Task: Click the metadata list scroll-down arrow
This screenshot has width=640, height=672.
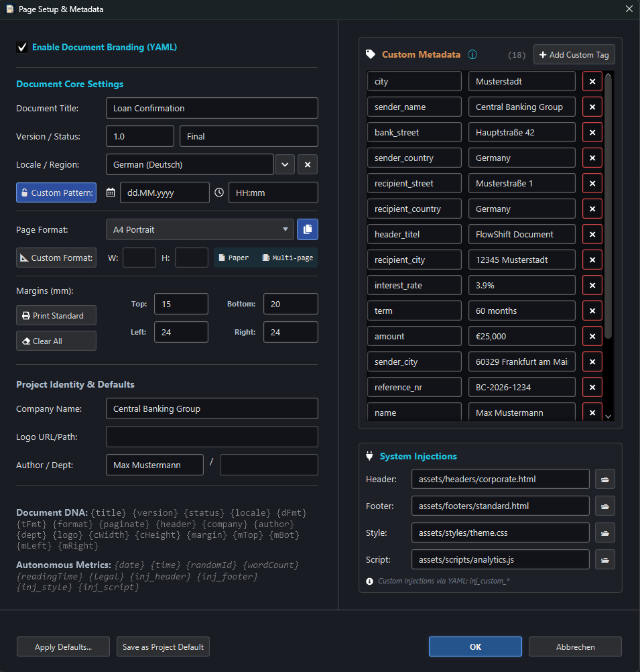Action: click(x=609, y=416)
